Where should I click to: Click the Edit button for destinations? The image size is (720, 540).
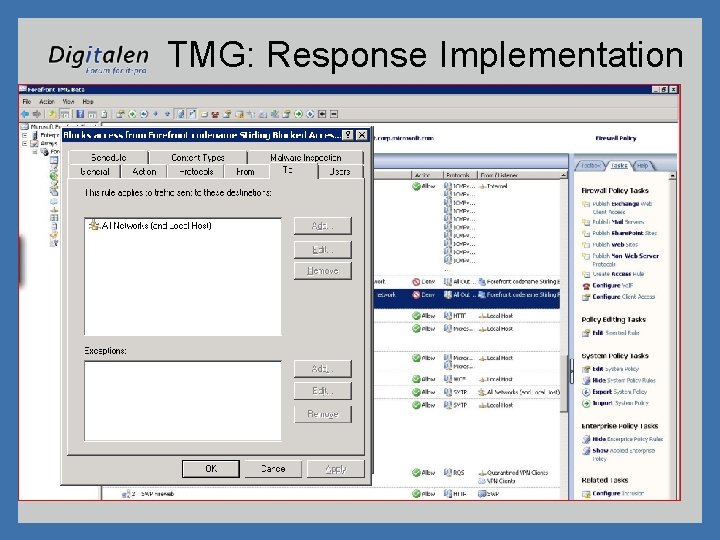coord(323,249)
